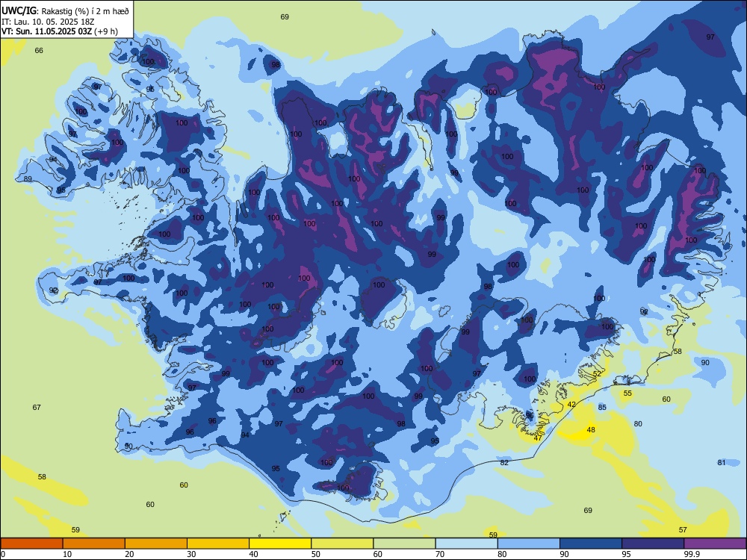Click the map value '81' at the right edge

(x=722, y=462)
